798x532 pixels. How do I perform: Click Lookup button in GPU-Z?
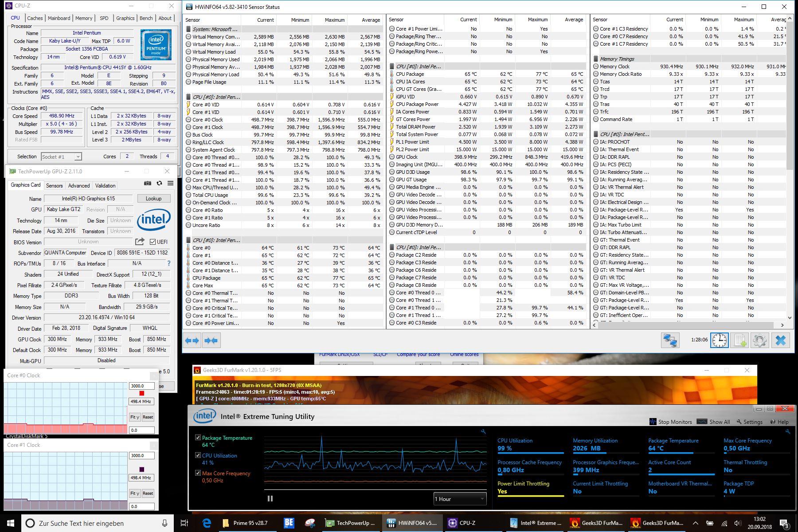coord(153,199)
